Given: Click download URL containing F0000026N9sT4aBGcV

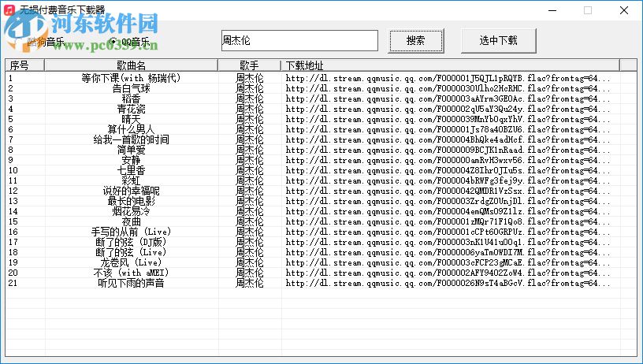Looking at the screenshot, I should [x=448, y=283].
